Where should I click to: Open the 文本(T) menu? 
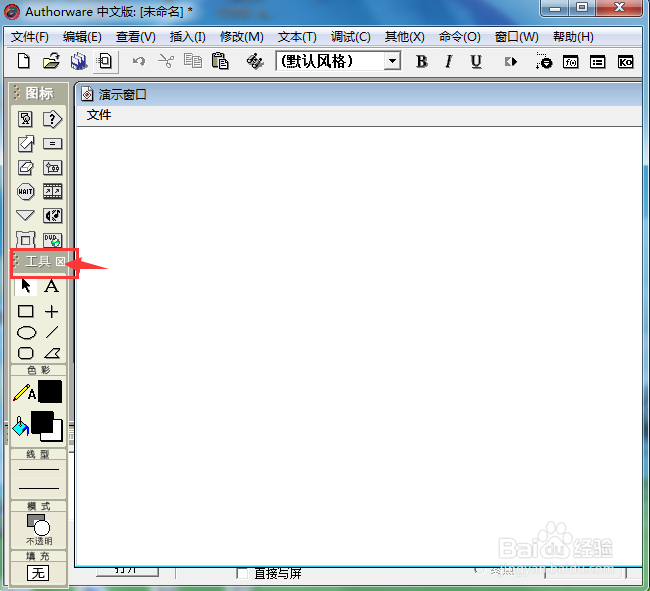coord(297,37)
